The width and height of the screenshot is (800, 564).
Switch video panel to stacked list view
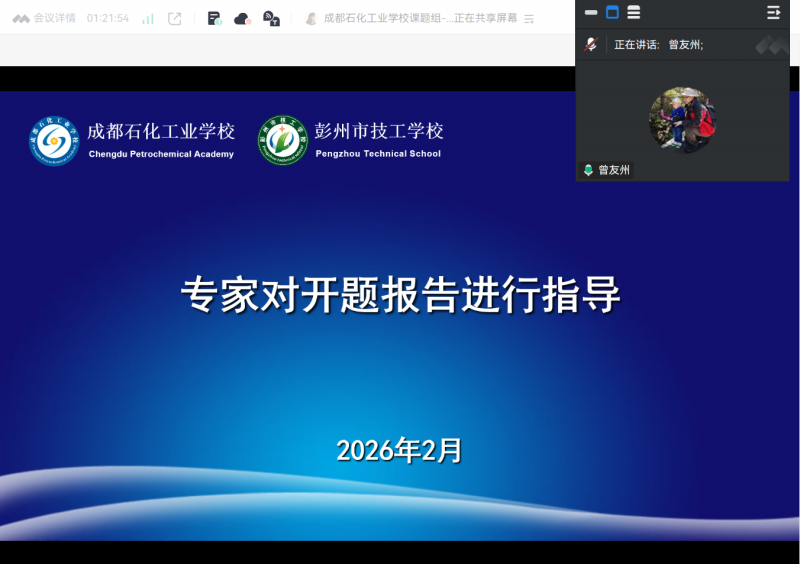point(634,13)
